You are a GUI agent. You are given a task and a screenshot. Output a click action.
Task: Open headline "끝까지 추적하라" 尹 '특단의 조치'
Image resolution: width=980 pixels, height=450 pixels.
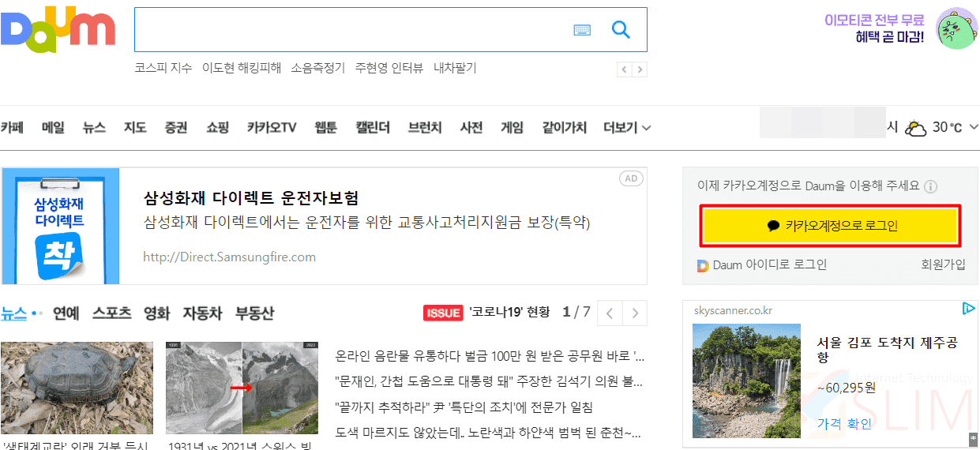(464, 407)
